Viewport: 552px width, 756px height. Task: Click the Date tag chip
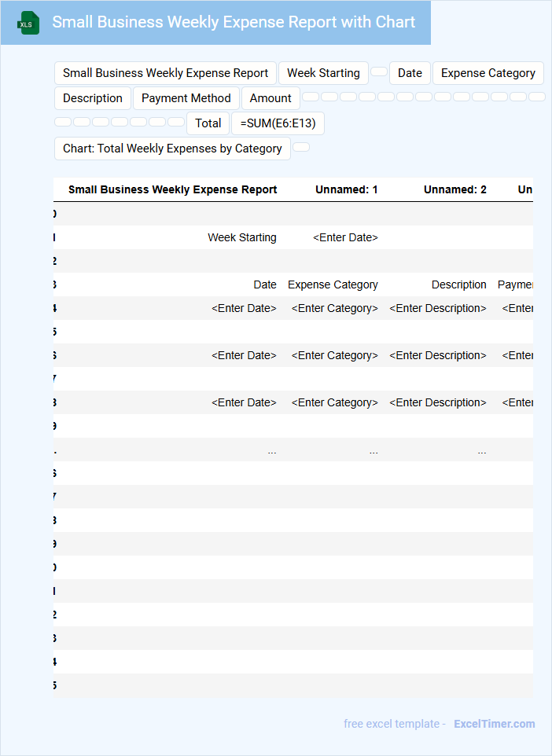pos(410,73)
